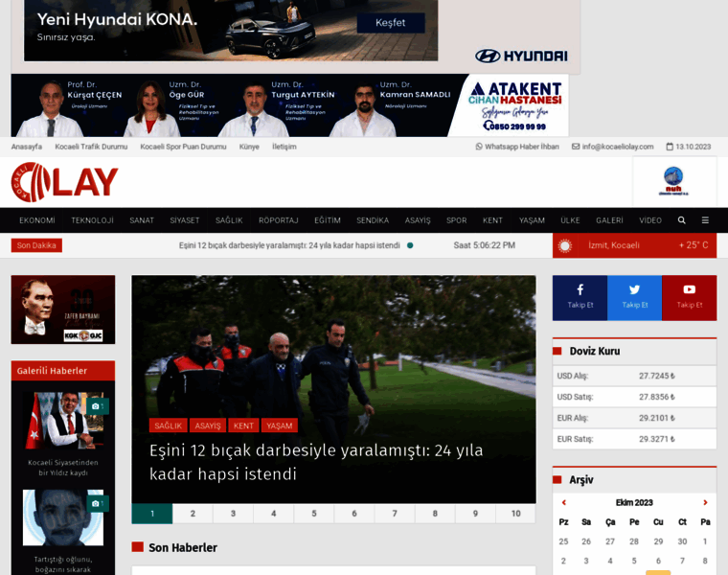Open the EĞİTİM menu section
This screenshot has height=575, width=728.
point(328,220)
